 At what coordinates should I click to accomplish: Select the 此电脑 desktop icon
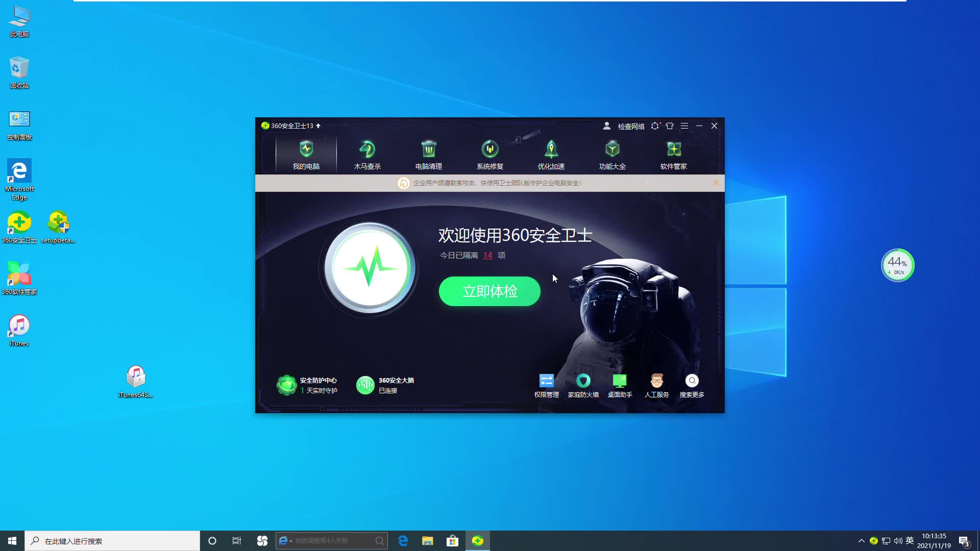point(19,22)
